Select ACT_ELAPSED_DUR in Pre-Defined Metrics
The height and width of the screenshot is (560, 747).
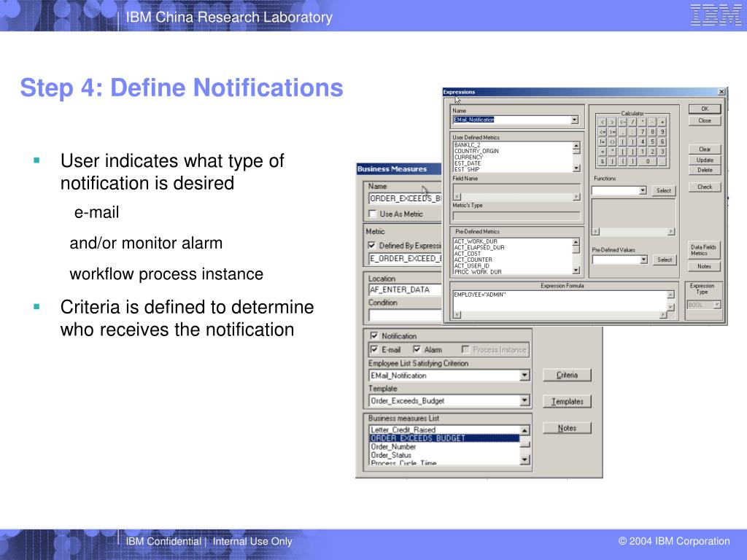click(479, 248)
